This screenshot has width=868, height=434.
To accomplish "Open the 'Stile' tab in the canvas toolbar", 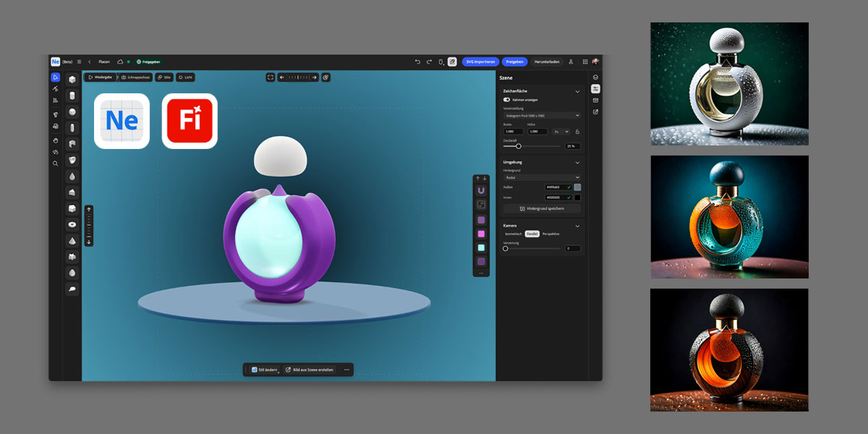I will [164, 77].
